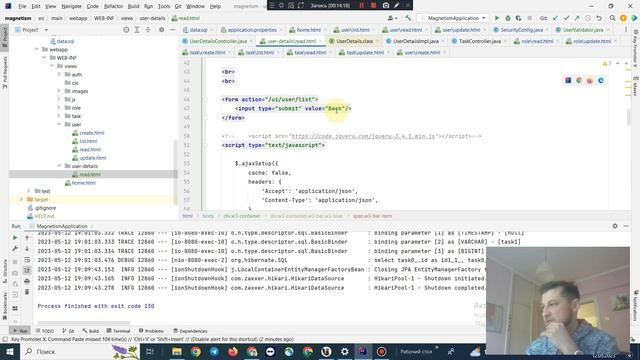640x360 pixels.
Task: Collapse the user-details folder
Action: [59, 166]
